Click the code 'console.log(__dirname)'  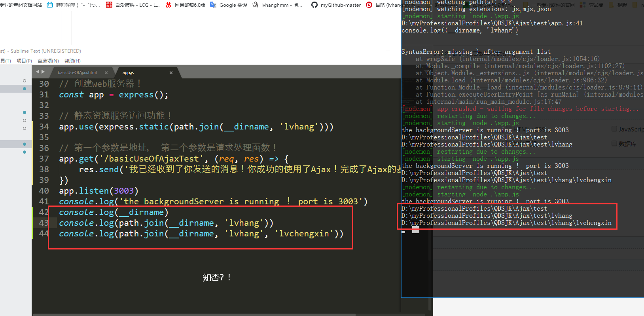tap(114, 212)
